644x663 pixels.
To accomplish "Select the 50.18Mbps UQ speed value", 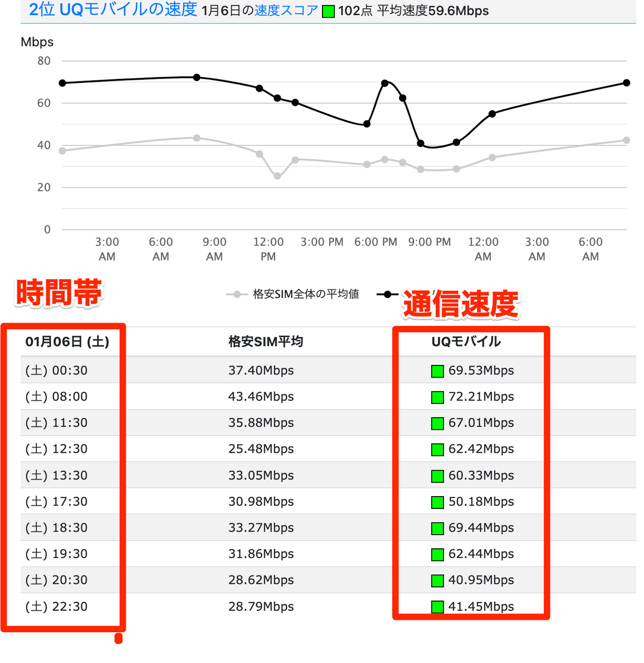I will point(481,502).
